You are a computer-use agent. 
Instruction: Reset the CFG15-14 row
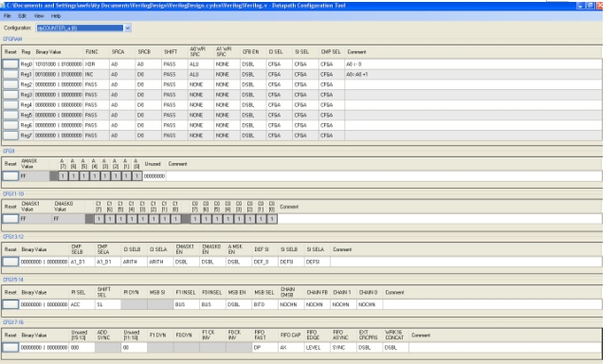click(10, 304)
